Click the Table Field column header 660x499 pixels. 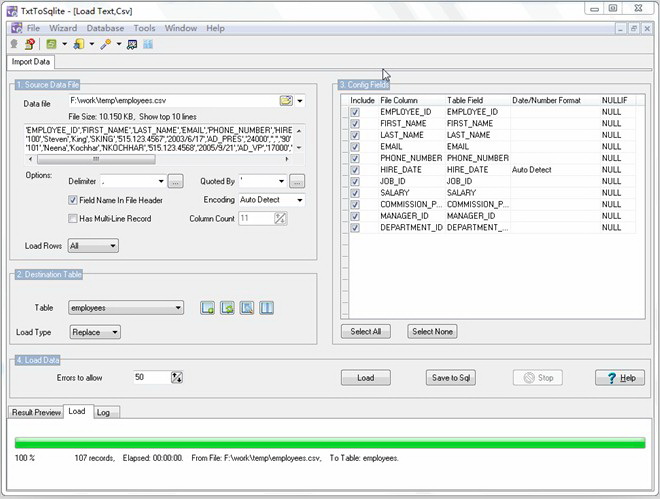point(478,100)
